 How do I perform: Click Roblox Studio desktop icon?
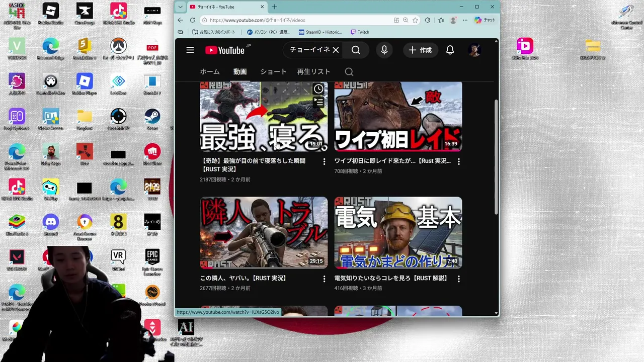point(50,14)
